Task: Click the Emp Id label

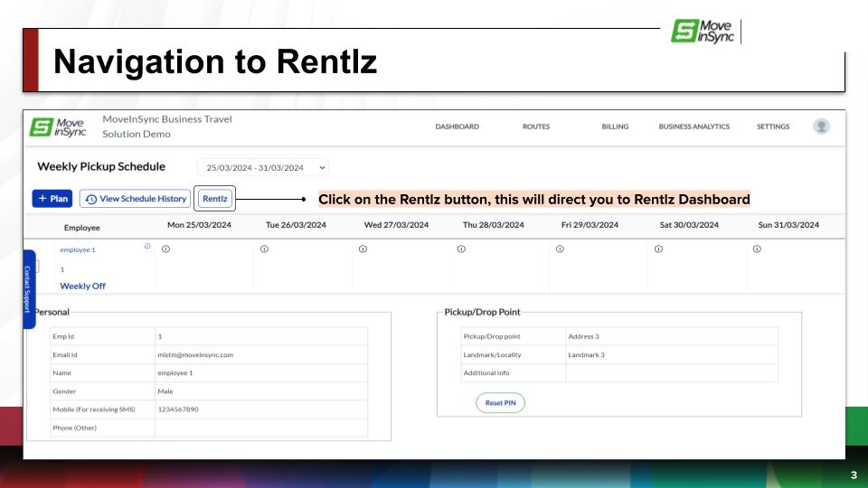Action: (x=63, y=336)
